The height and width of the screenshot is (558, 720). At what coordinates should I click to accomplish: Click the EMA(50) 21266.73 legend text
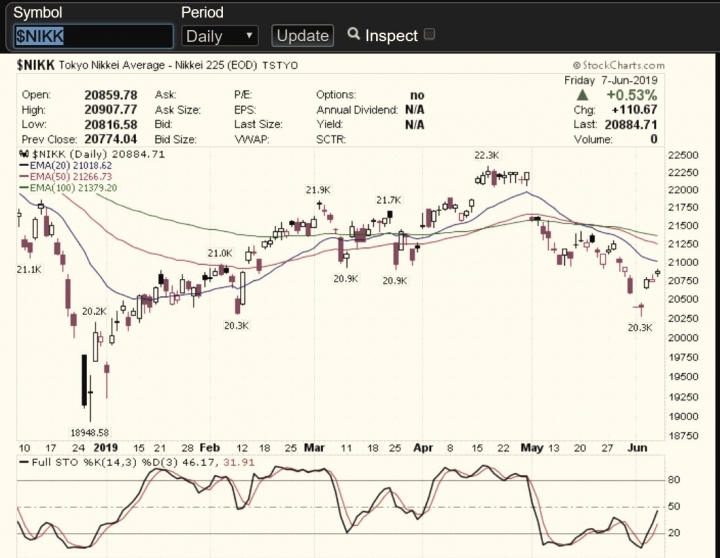71,177
